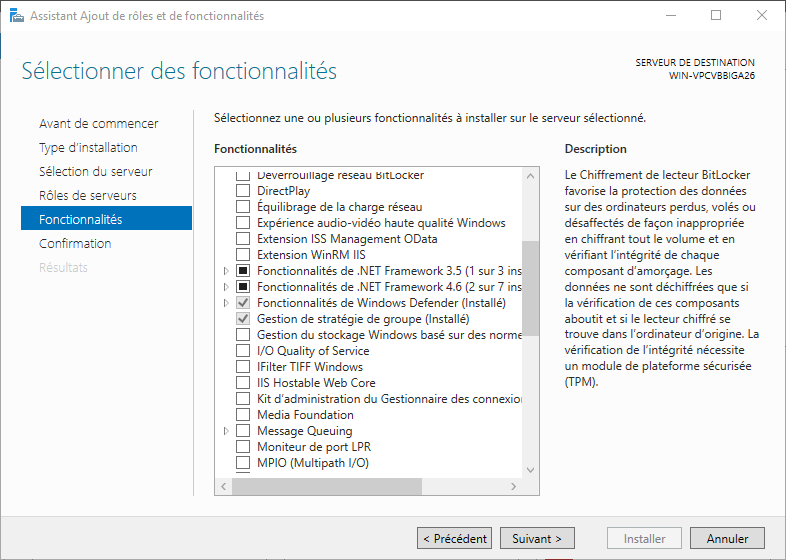Check Extension ISS Management OData checkbox
This screenshot has height=560, width=786.
pos(243,239)
